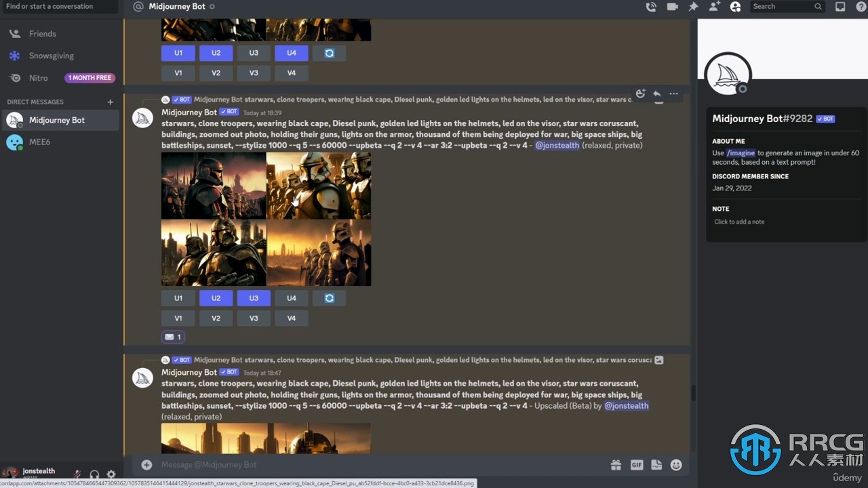Open Snowsgiving in the sidebar

tap(60, 56)
